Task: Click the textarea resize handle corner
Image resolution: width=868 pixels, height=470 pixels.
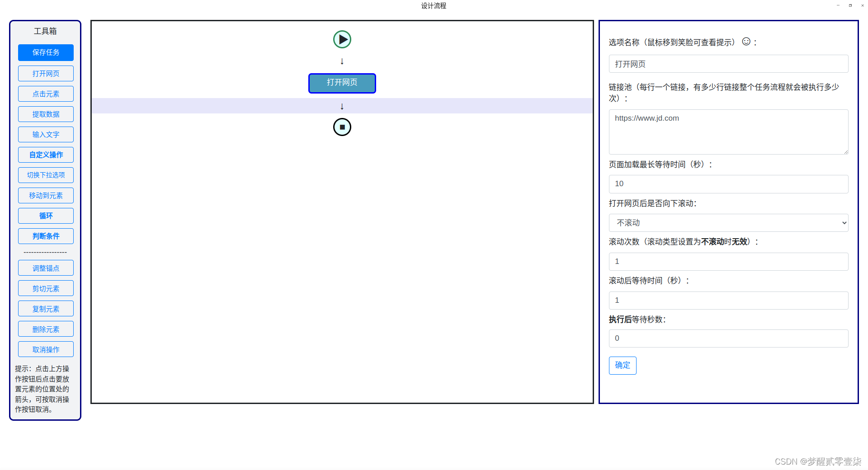Action: pos(845,151)
